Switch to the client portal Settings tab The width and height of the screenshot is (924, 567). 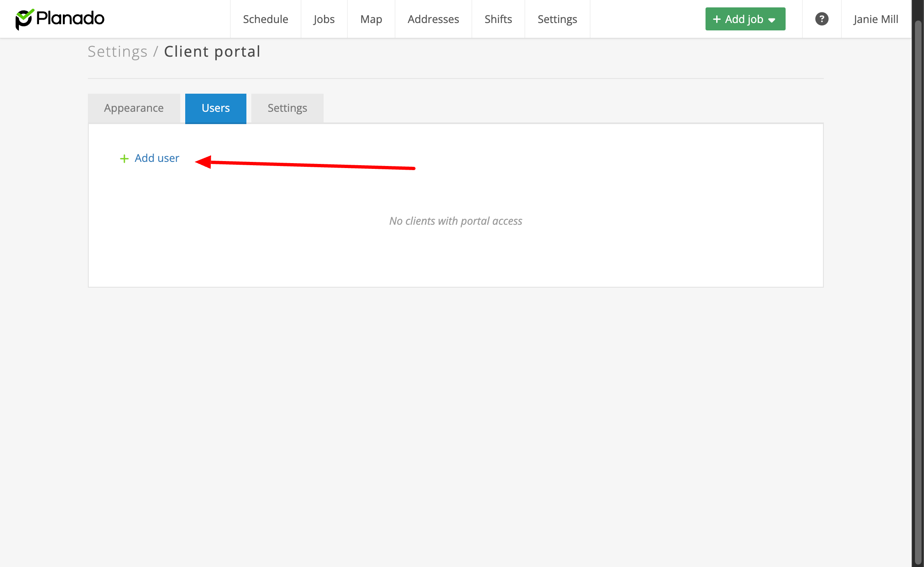click(287, 108)
